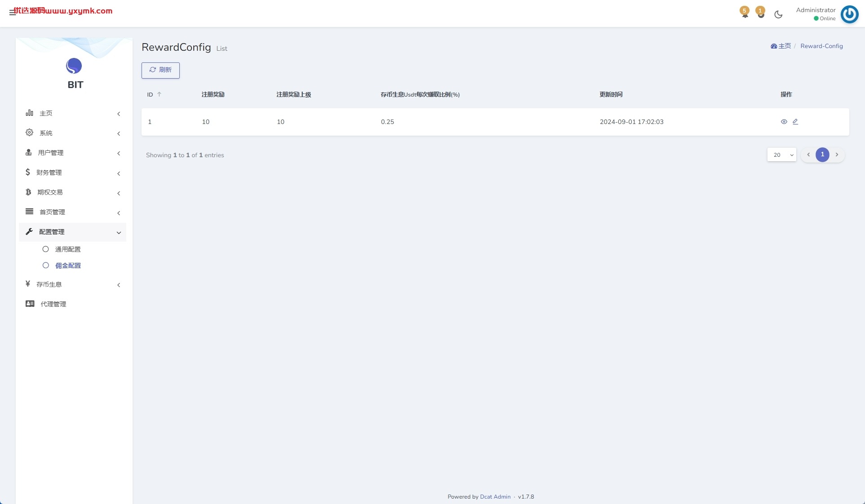The width and height of the screenshot is (865, 504).
Task: Expand the 财务管理 menu chevron
Action: [119, 173]
